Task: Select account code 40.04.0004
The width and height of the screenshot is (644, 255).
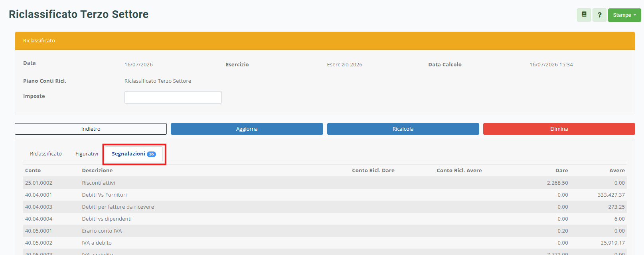Action: pos(39,219)
